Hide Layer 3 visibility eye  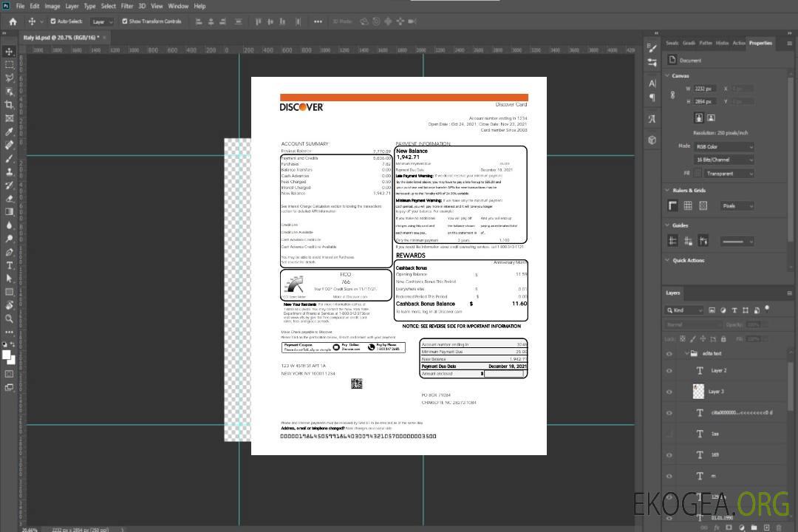point(669,392)
